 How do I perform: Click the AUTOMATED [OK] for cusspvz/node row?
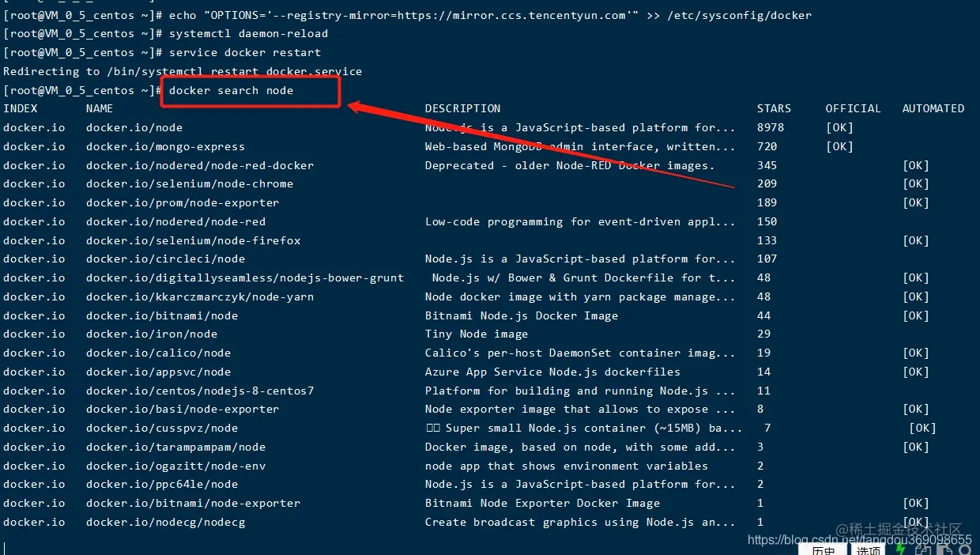(922, 428)
